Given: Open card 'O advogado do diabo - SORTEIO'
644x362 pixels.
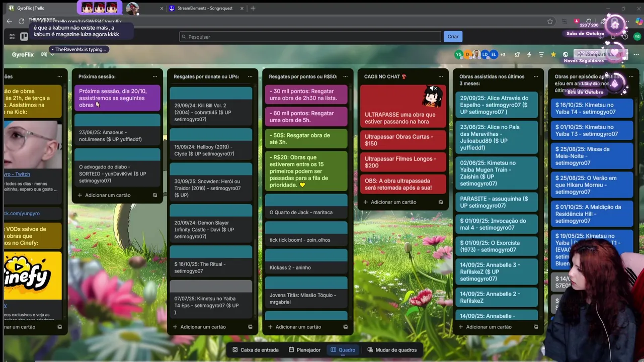Looking at the screenshot, I should click(117, 168).
